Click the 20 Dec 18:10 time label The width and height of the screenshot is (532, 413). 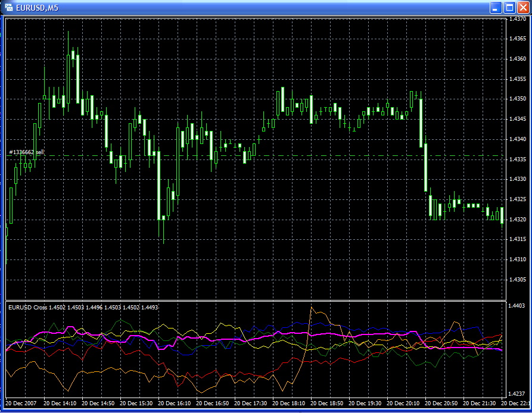point(289,403)
